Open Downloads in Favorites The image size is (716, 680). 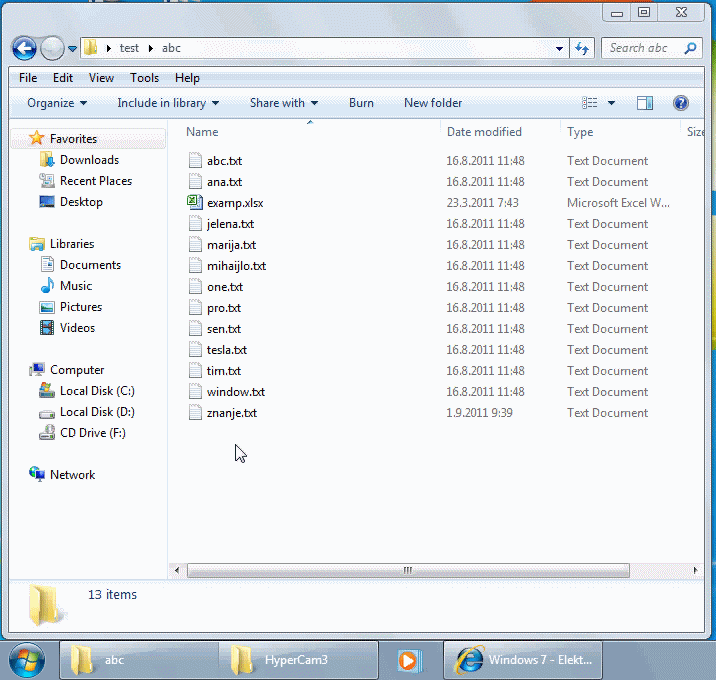point(89,160)
